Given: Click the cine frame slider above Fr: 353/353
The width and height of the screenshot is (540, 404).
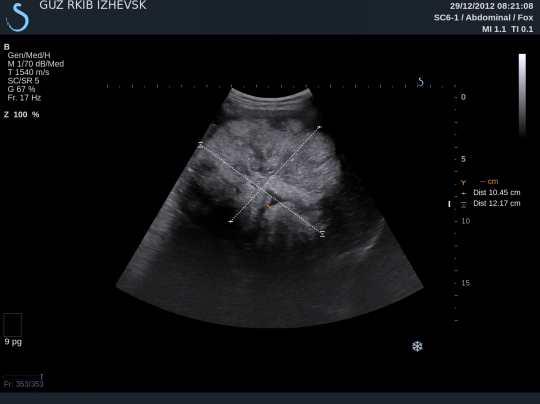Looking at the screenshot, I should coord(23,377).
